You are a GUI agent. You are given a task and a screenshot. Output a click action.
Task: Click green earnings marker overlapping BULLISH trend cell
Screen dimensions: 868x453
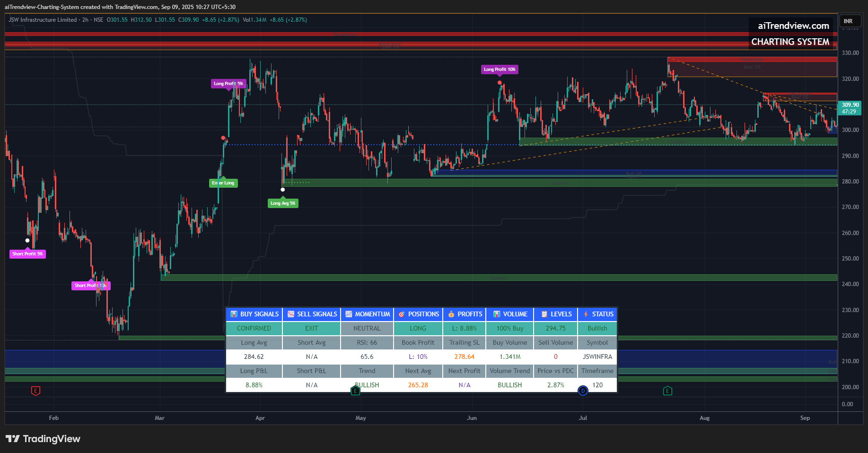(355, 391)
